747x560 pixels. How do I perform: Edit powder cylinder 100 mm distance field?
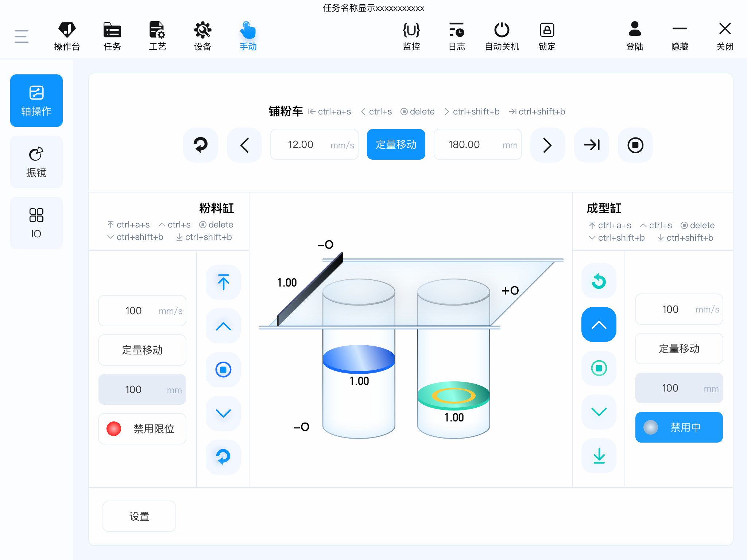click(142, 389)
